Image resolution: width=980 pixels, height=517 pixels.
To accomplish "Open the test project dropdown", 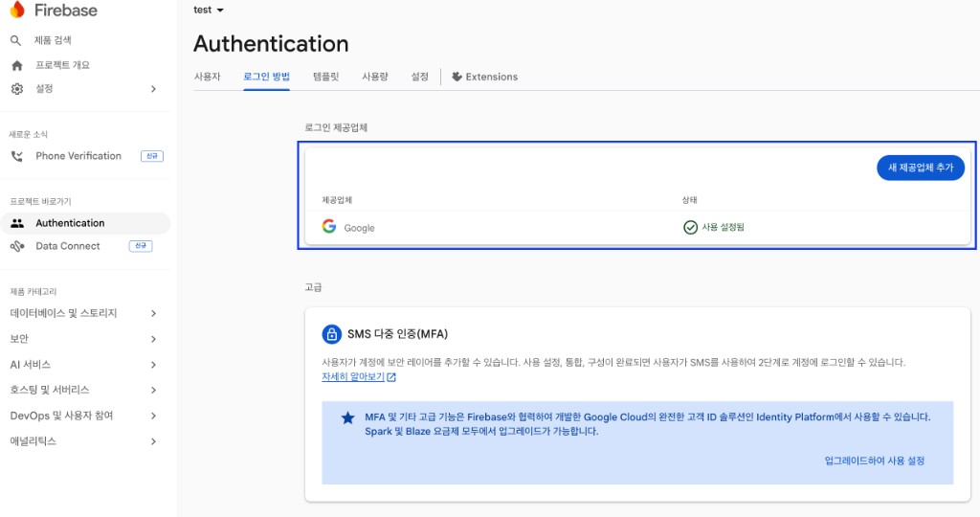I will 208,10.
